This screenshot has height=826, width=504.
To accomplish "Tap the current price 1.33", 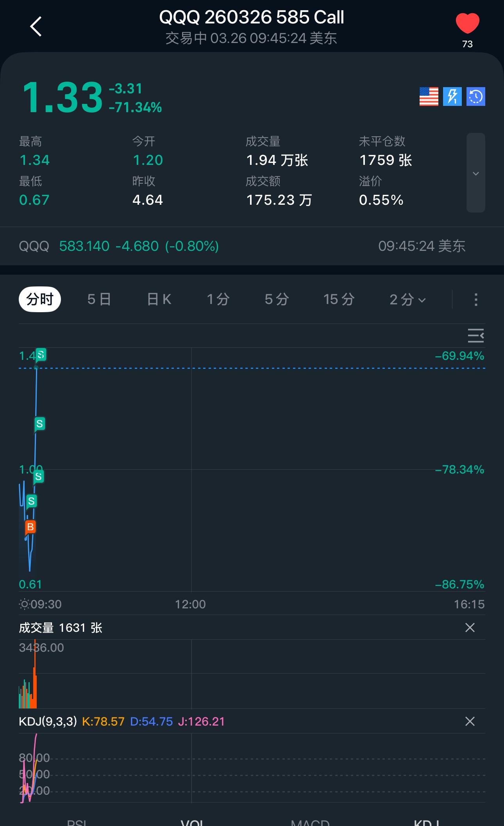I will 63,98.
